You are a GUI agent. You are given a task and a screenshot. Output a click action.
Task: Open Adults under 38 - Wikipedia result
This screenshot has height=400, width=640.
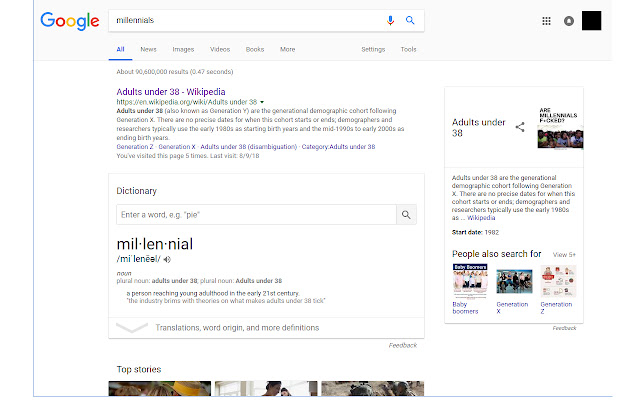[171, 92]
